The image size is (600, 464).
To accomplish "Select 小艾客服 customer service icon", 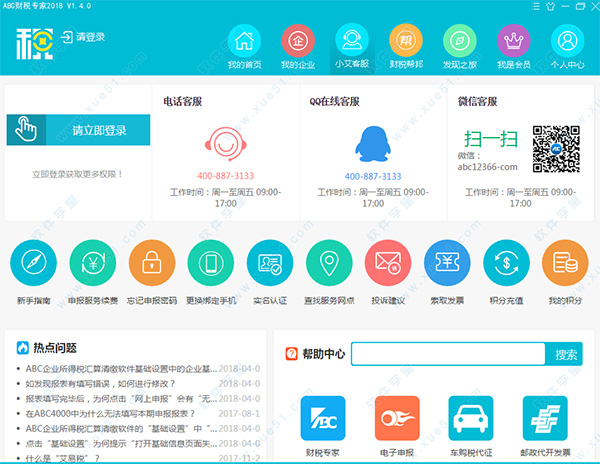I will (x=352, y=41).
